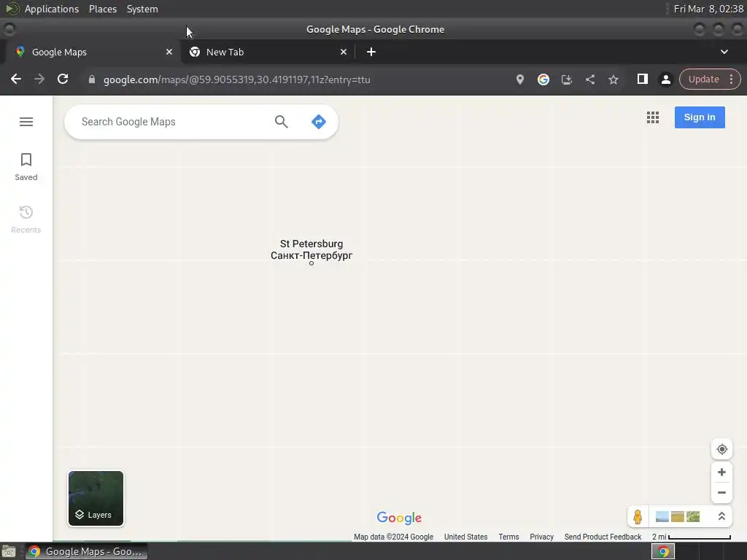Open Chrome three-dot menu

point(731,79)
